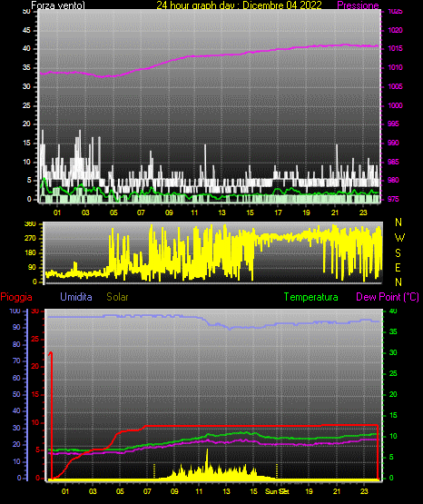Select hour "07" under the bottom rain graph

coord(147,491)
